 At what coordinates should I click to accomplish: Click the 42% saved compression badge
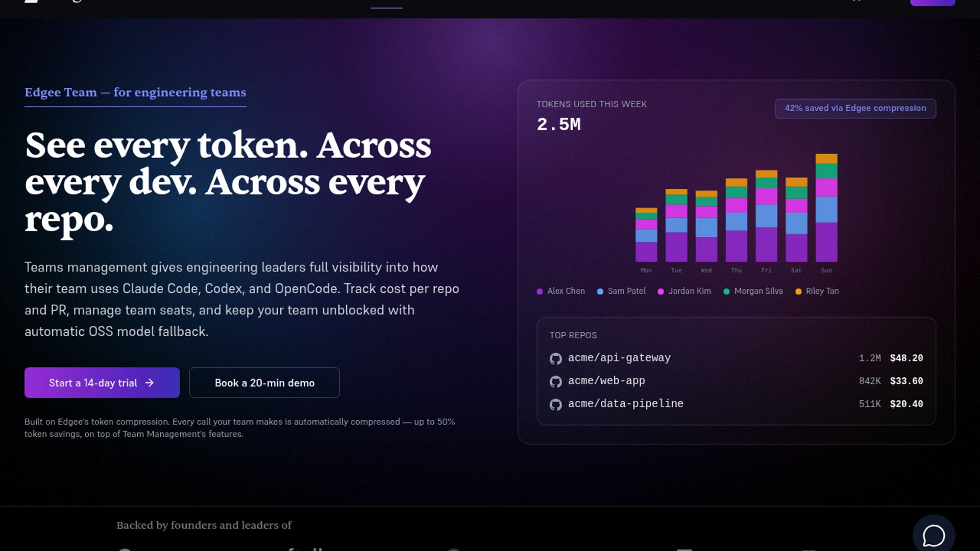(x=855, y=108)
